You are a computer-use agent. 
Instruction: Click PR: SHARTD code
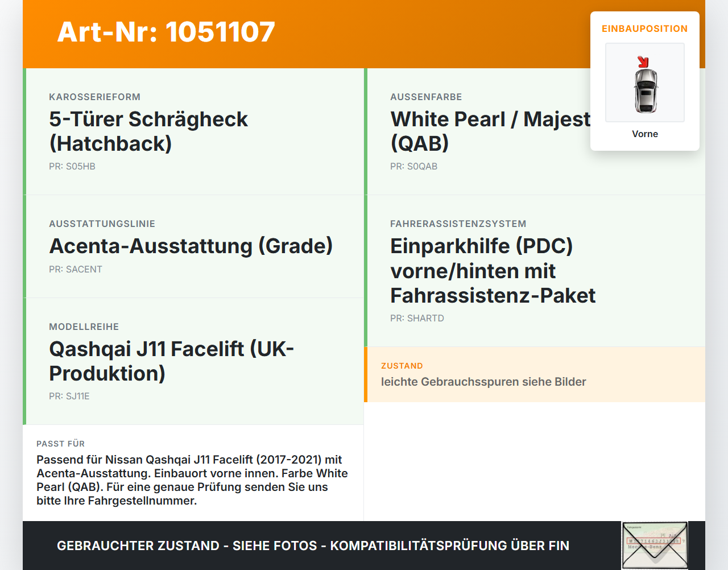tap(417, 318)
